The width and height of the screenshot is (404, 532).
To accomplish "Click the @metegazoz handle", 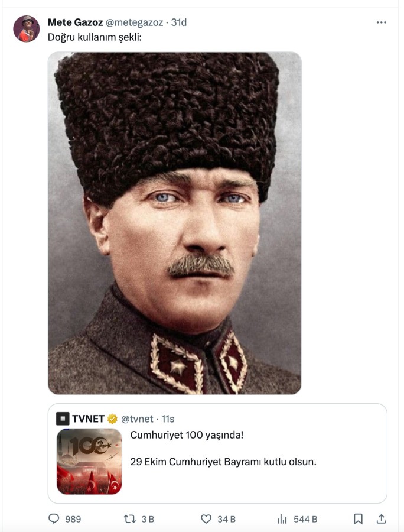I will tap(135, 22).
